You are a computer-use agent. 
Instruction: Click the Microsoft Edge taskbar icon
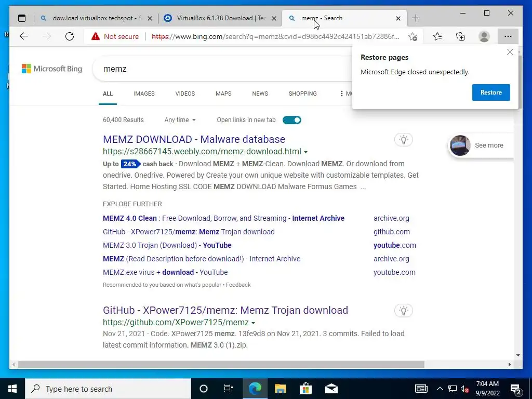click(x=255, y=389)
